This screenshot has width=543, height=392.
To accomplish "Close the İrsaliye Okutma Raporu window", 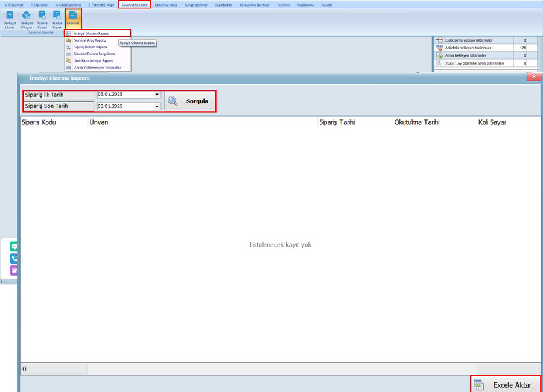I will (533, 77).
